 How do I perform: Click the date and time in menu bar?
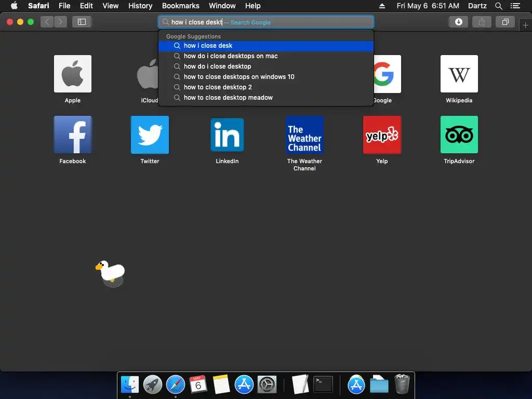(428, 6)
